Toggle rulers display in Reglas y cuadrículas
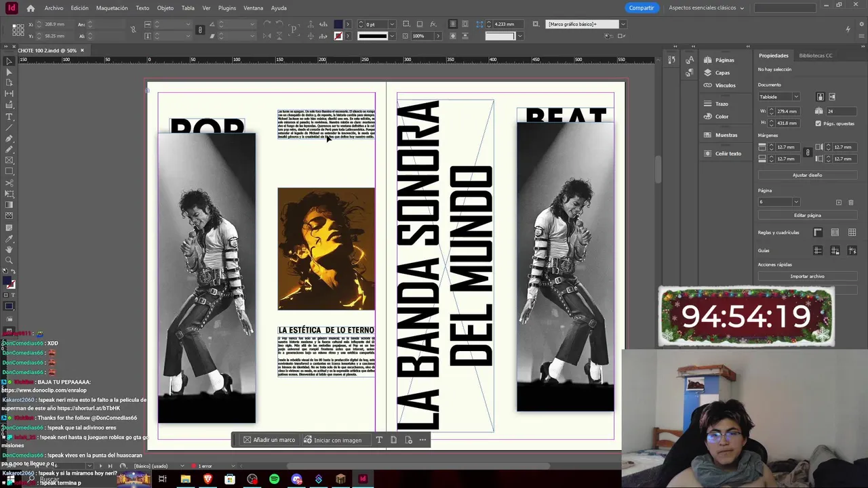868x488 pixels. tap(818, 232)
